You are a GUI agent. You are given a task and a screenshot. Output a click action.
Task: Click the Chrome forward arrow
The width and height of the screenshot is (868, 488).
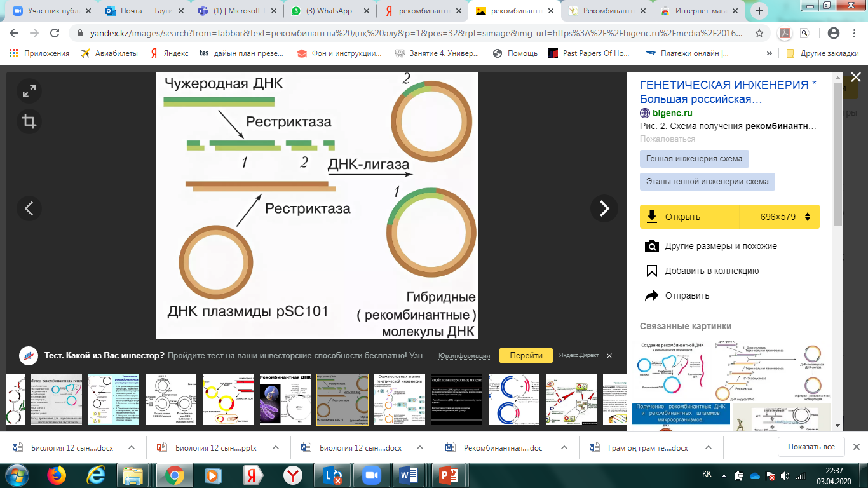point(34,33)
